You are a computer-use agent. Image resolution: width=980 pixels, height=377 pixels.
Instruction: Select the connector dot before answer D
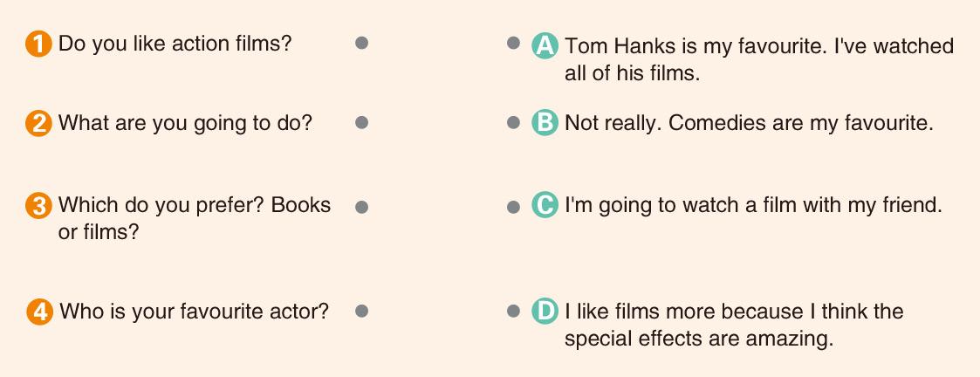coord(513,311)
